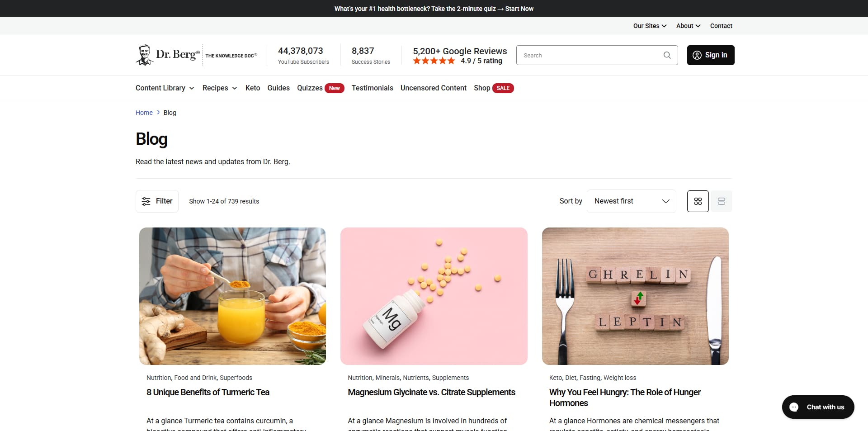Click the Dr. Berg logo
The image size is (868, 431).
pyautogui.click(x=197, y=55)
